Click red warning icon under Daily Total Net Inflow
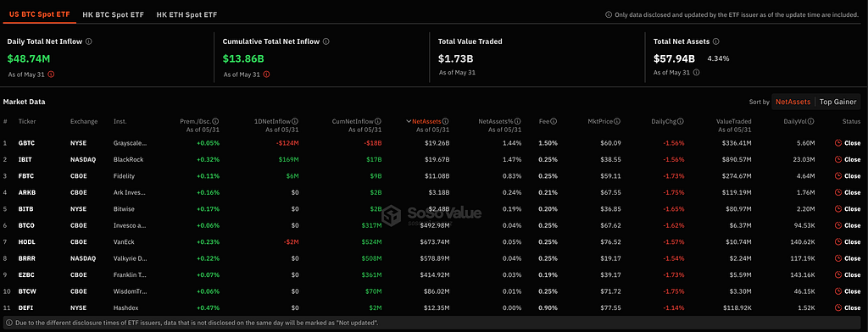The height and width of the screenshot is (332, 868). click(51, 74)
